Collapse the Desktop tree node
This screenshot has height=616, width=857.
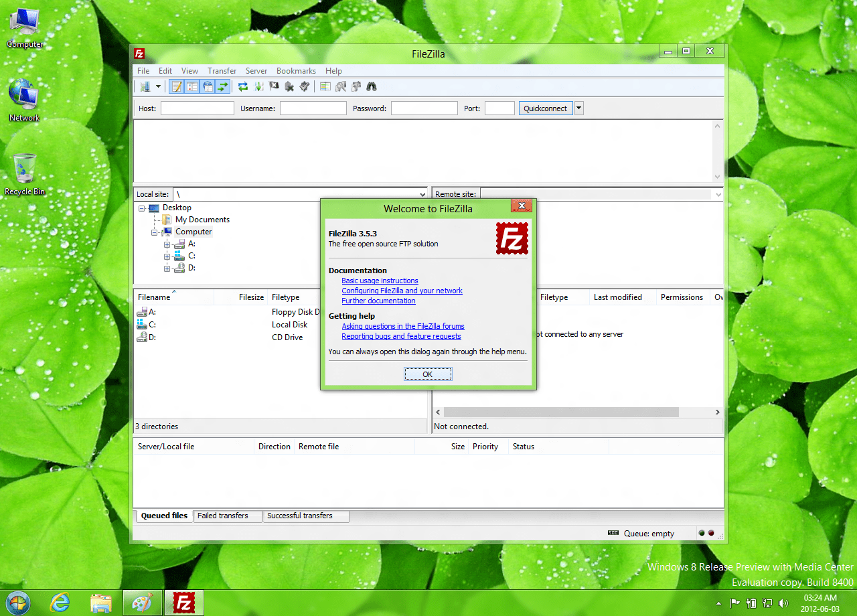point(142,208)
